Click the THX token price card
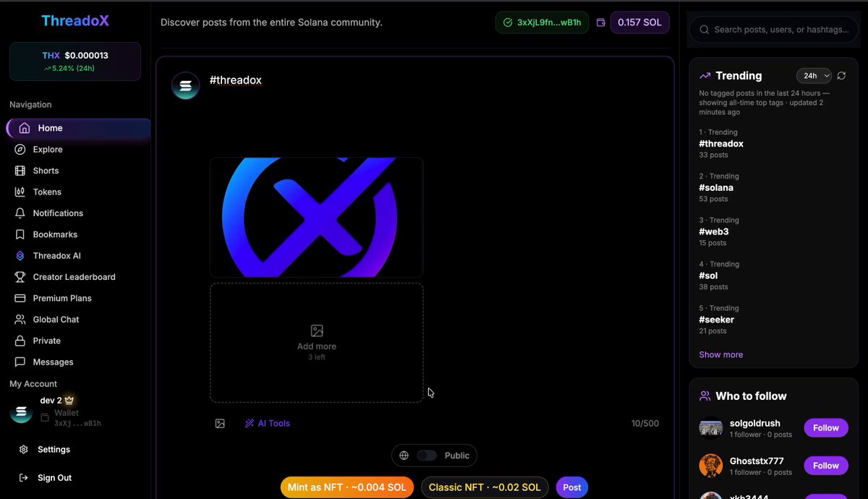868x499 pixels. (75, 61)
